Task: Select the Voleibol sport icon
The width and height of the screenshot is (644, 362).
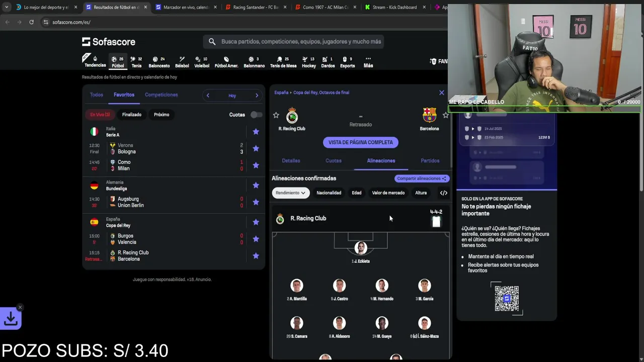Action: (202, 62)
